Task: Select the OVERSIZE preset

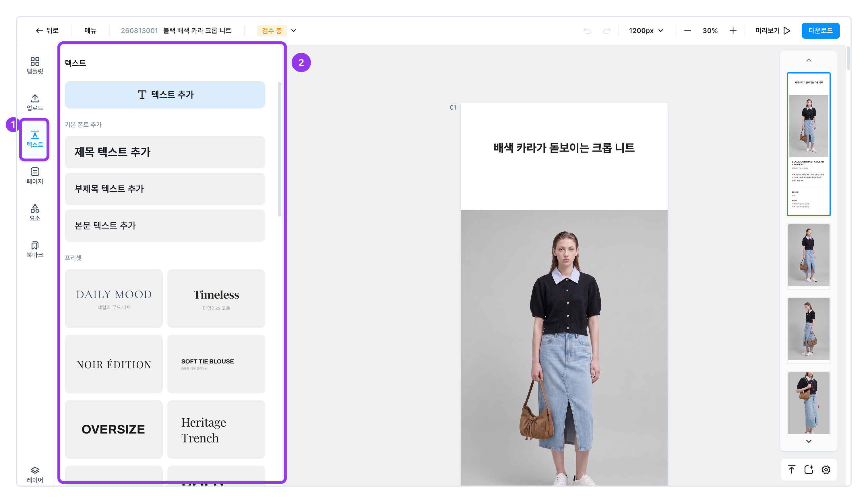Action: tap(114, 429)
